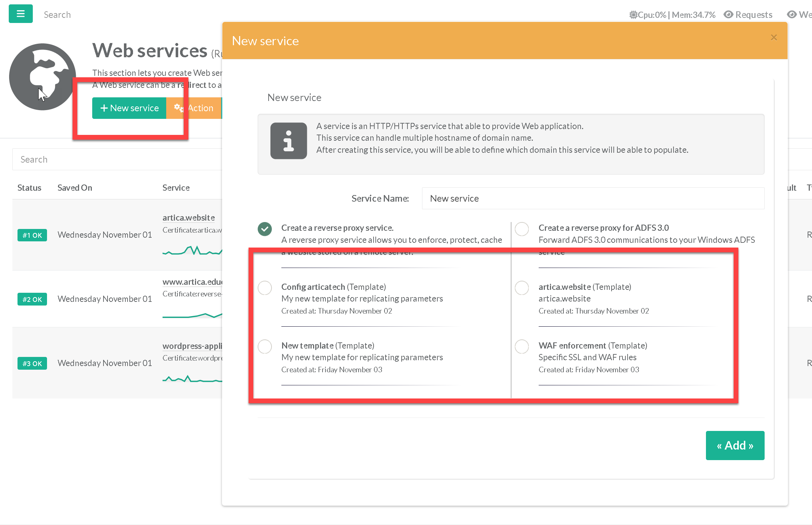Click the artica.website traffic sparkline
Viewport: 812px width, 525px height.
pos(192,251)
